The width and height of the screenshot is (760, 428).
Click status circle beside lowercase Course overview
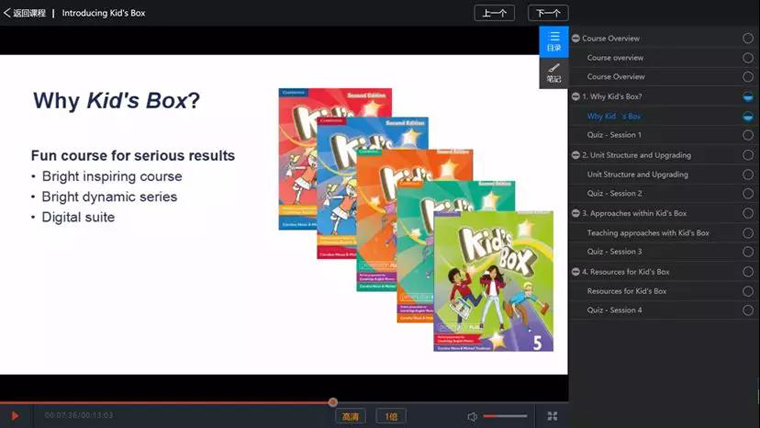click(748, 58)
